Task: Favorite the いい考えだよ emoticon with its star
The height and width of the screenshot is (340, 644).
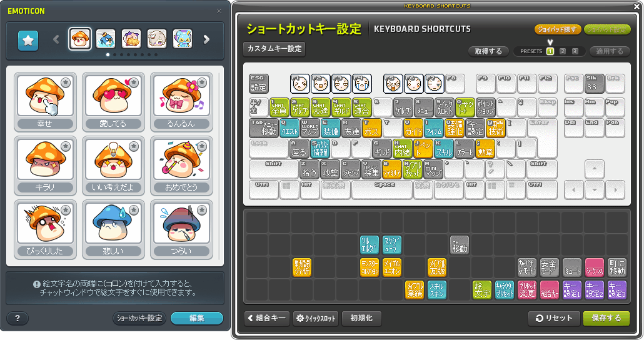Action: [134, 146]
